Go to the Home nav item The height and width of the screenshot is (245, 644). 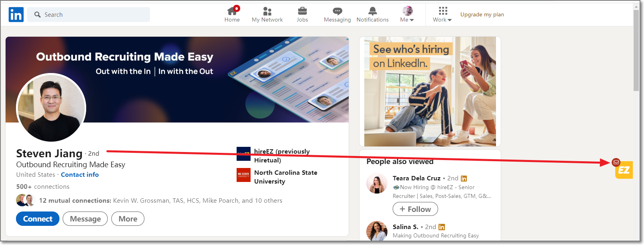click(x=232, y=14)
